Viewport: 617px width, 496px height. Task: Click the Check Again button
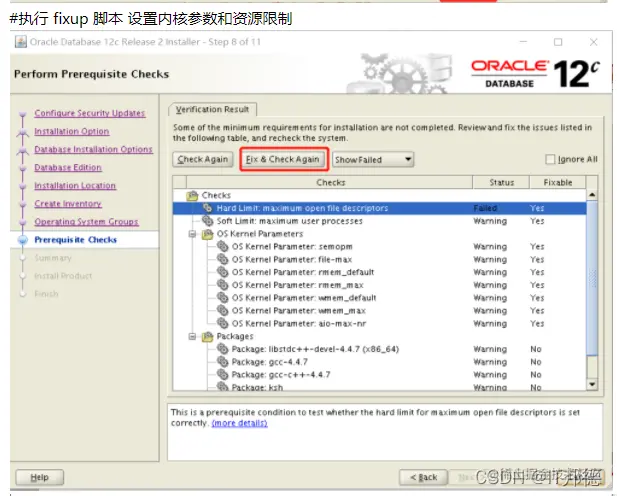point(203,159)
